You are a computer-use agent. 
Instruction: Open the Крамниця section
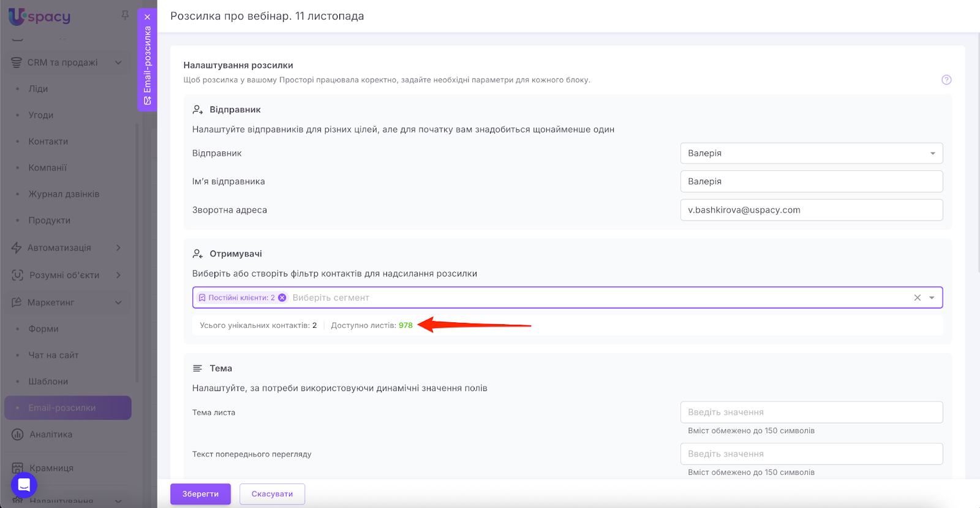(x=51, y=468)
